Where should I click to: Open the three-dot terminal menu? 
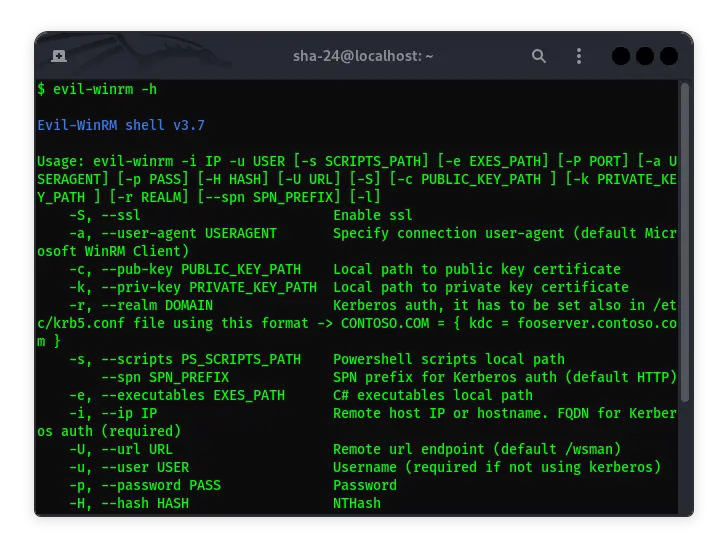coord(581,56)
